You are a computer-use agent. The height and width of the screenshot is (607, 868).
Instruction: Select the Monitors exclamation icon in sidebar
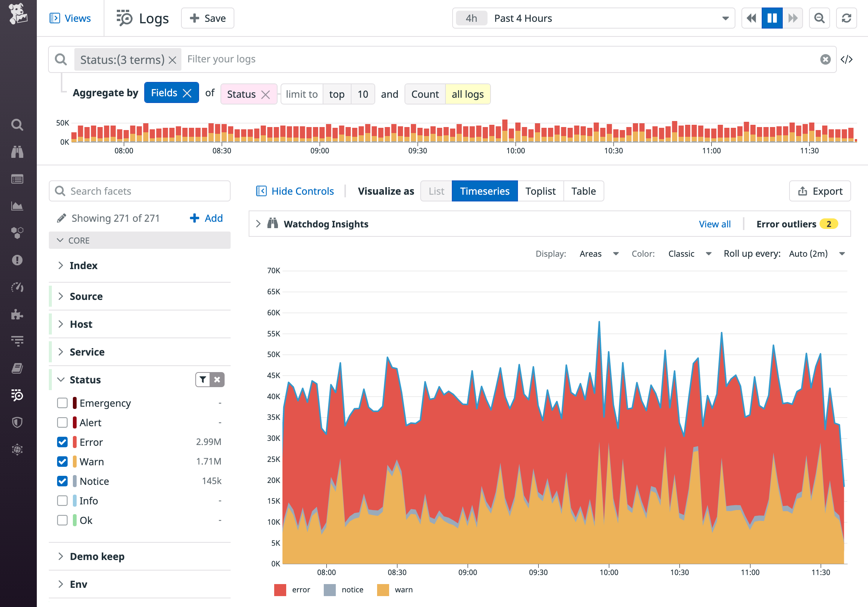click(18, 260)
